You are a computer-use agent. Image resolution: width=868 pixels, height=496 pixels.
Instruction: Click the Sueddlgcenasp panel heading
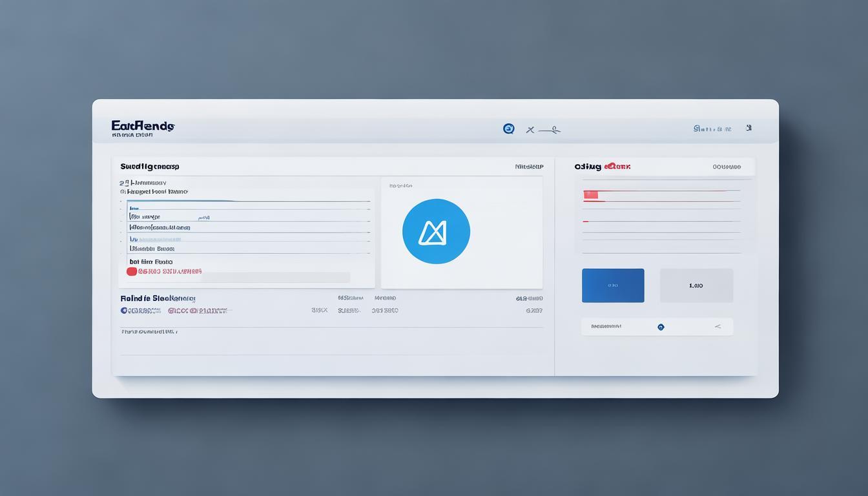(150, 167)
